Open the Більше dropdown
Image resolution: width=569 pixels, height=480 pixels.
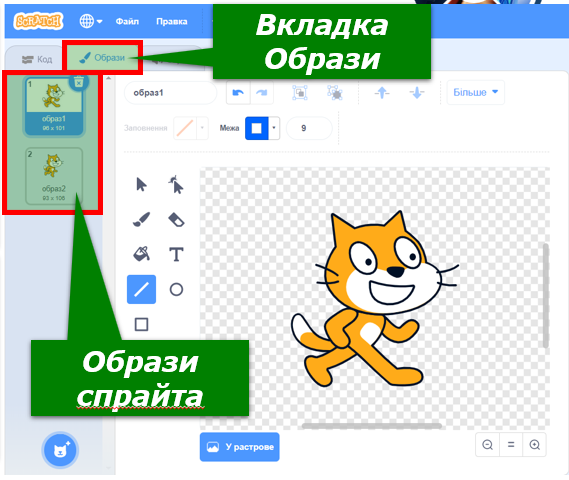pyautogui.click(x=475, y=93)
